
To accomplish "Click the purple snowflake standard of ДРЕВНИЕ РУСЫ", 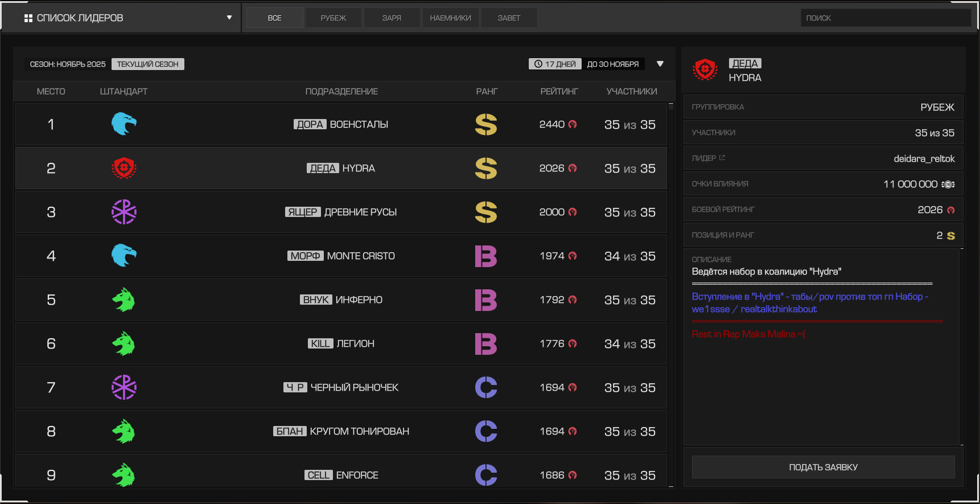I will 124,212.
